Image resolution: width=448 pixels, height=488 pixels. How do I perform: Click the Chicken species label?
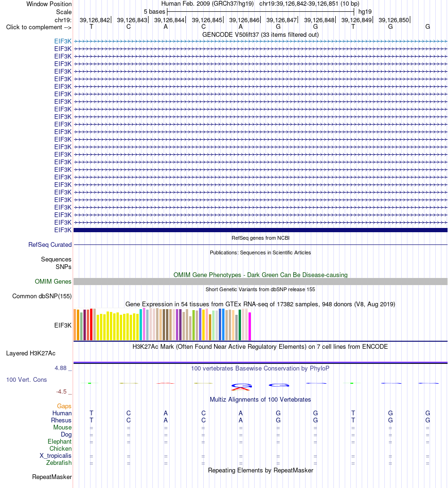tap(61, 448)
